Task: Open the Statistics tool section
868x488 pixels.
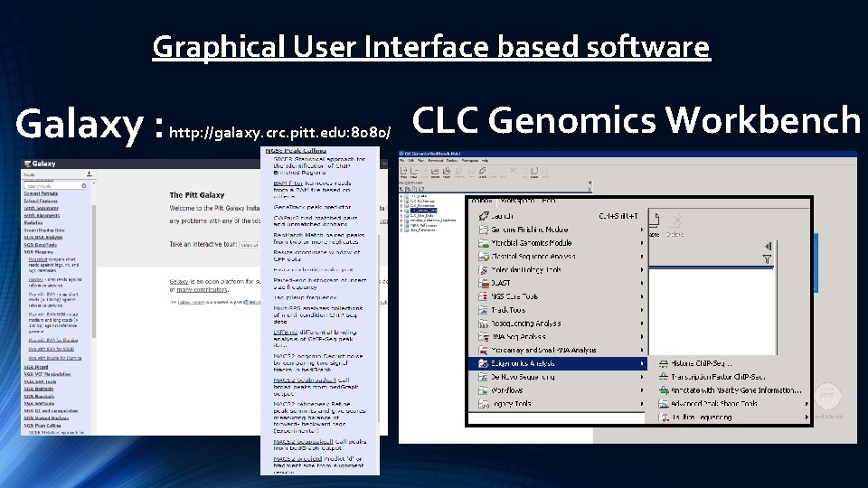Action: pos(33,222)
